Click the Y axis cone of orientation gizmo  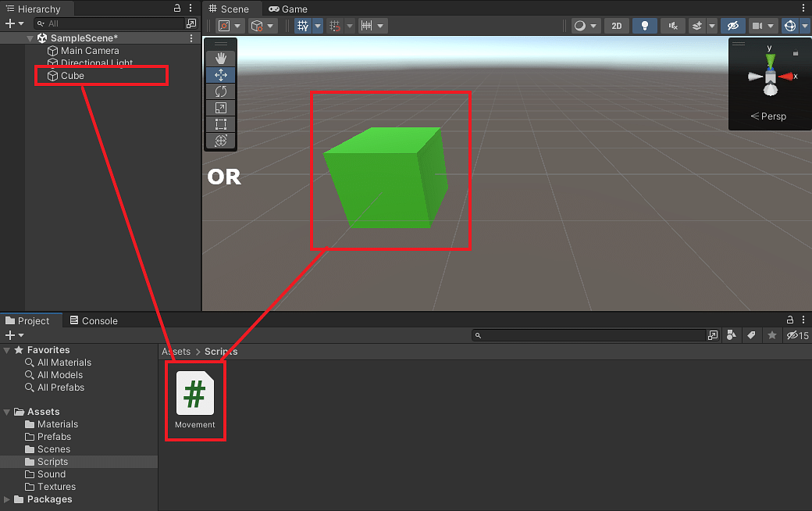tap(771, 61)
